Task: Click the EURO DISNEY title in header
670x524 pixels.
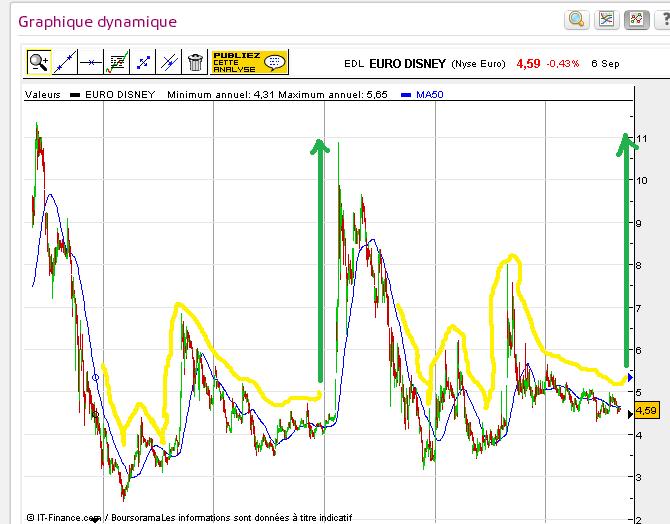Action: pyautogui.click(x=407, y=64)
